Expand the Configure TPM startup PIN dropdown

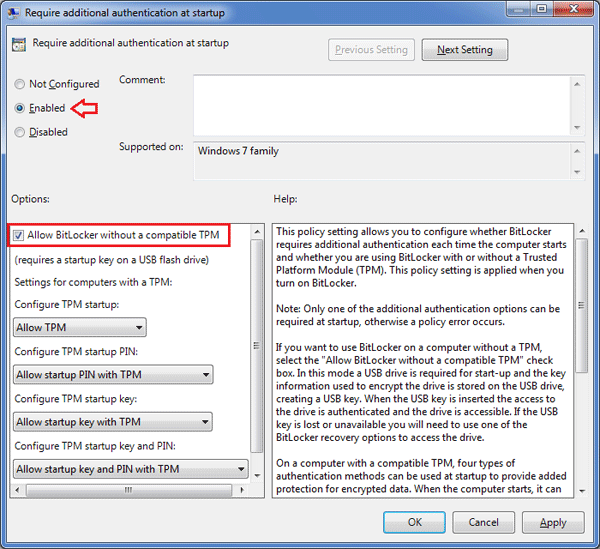click(114, 375)
